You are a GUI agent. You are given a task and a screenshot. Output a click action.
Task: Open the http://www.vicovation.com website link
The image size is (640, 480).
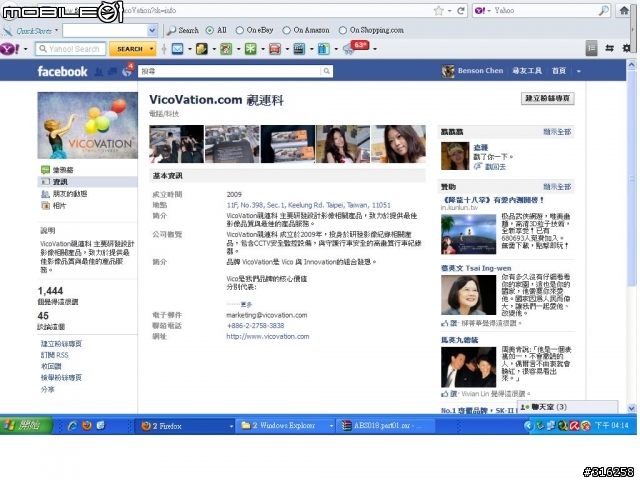click(x=268, y=336)
